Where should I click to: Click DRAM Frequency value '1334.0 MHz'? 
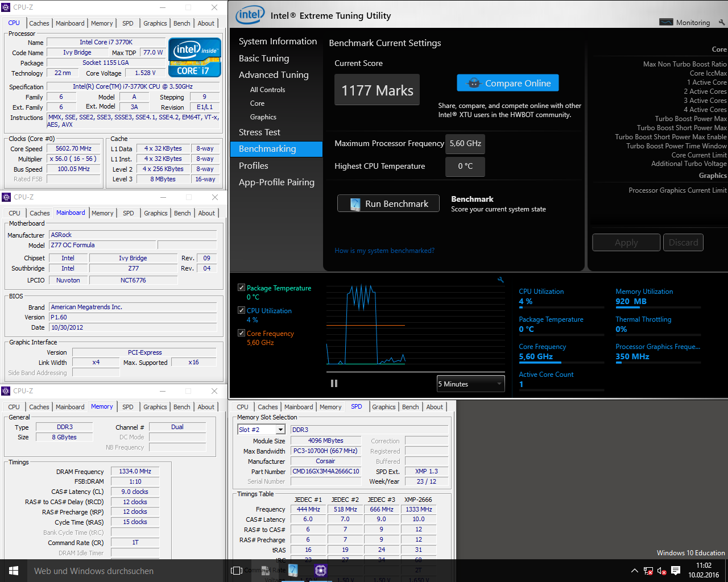pos(135,471)
